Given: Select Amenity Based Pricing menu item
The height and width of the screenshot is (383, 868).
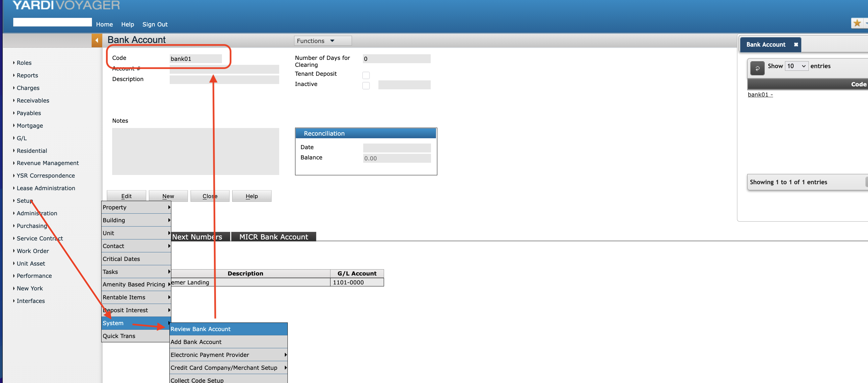Looking at the screenshot, I should 136,285.
